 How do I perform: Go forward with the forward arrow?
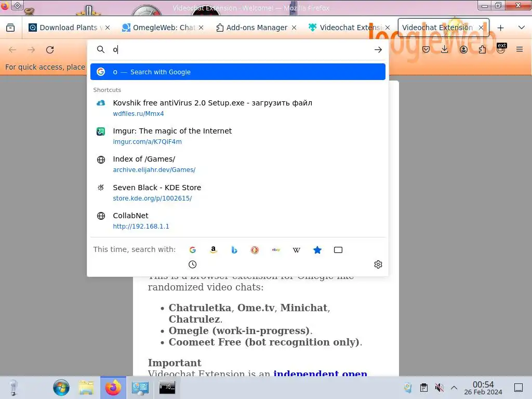(31, 50)
